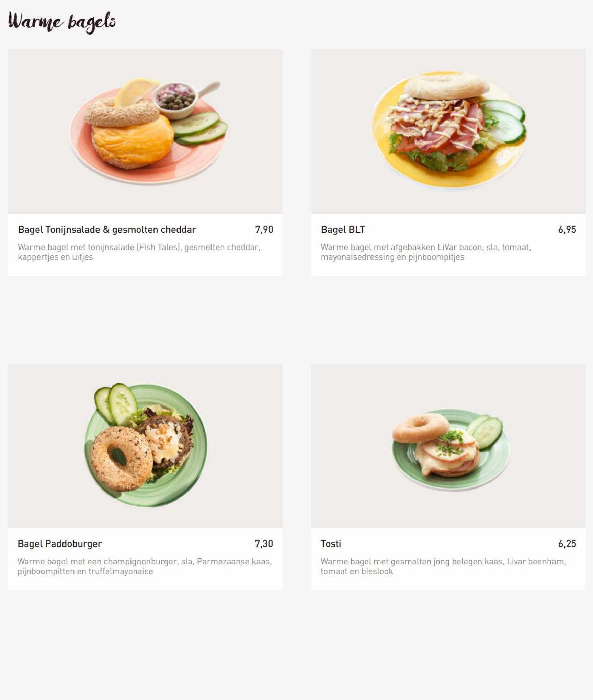Click the champignonburger description text
The image size is (593, 700).
(145, 566)
